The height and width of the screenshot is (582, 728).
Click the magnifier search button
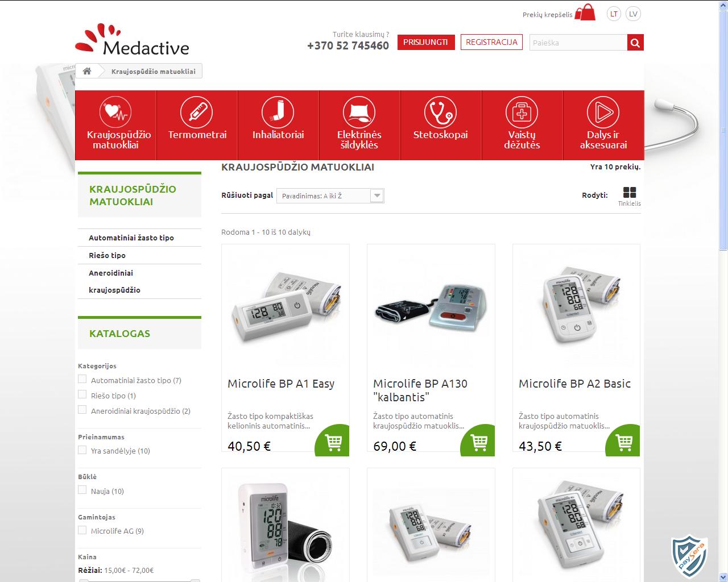635,43
